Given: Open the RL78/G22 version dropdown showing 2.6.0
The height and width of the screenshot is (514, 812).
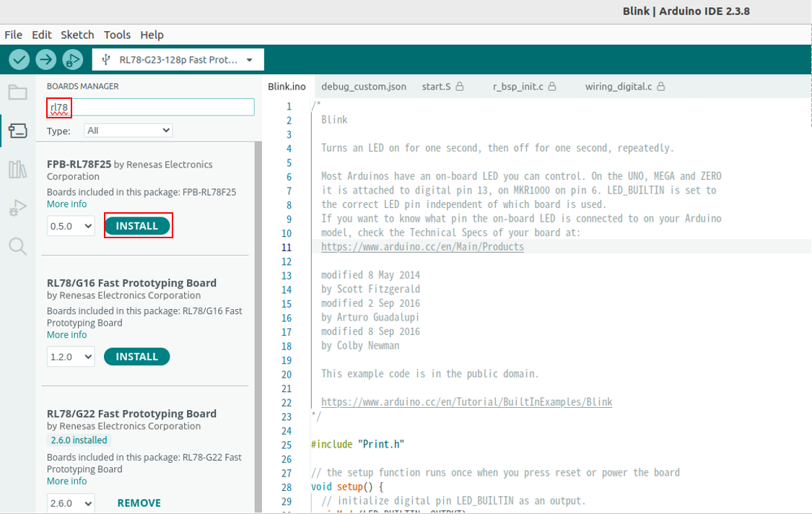Looking at the screenshot, I should tap(70, 502).
